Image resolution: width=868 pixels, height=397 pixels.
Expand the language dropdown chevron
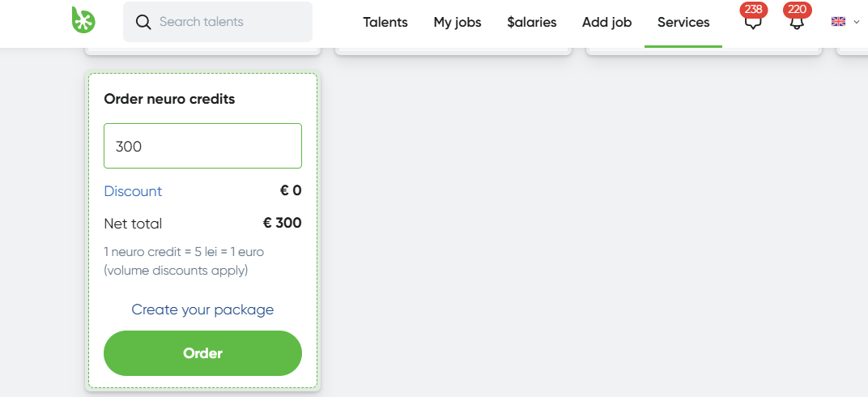point(857,22)
